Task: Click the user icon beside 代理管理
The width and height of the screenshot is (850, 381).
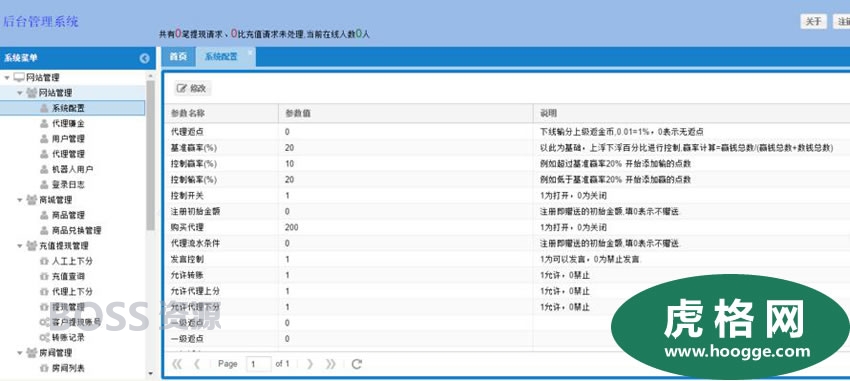Action: (44, 154)
